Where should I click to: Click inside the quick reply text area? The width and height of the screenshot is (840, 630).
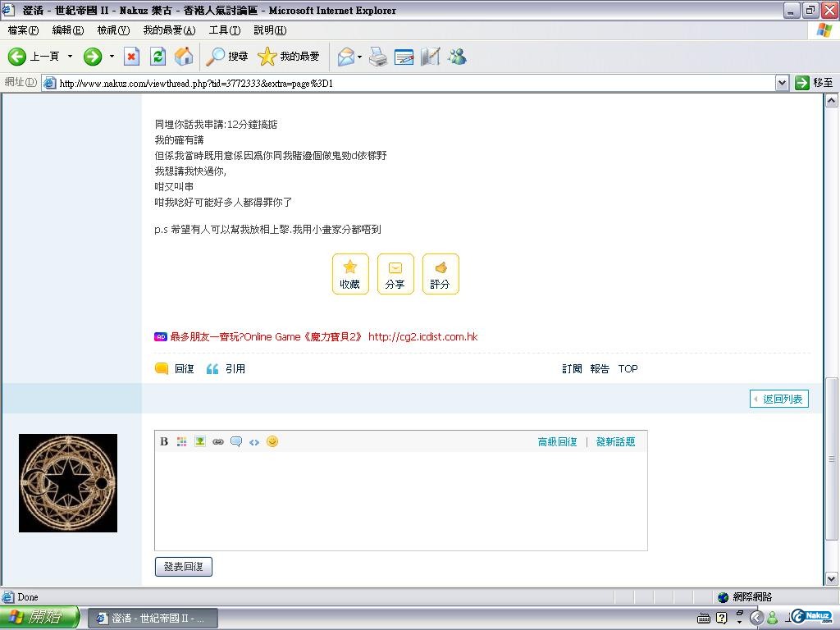pos(400,500)
